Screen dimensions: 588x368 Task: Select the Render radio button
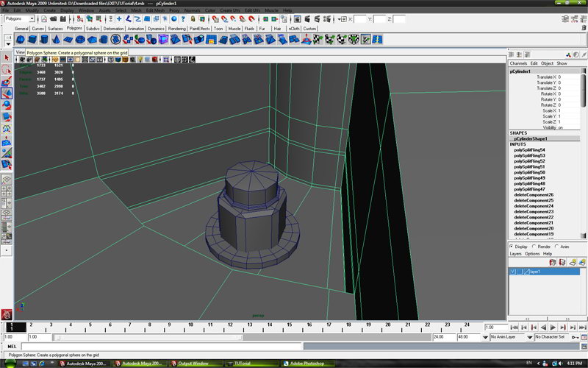(535, 247)
